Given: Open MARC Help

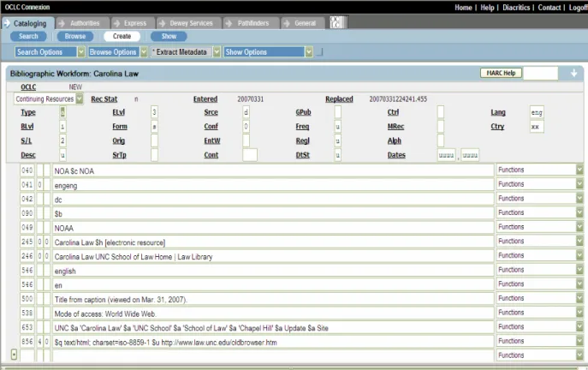Looking at the screenshot, I should 501,73.
